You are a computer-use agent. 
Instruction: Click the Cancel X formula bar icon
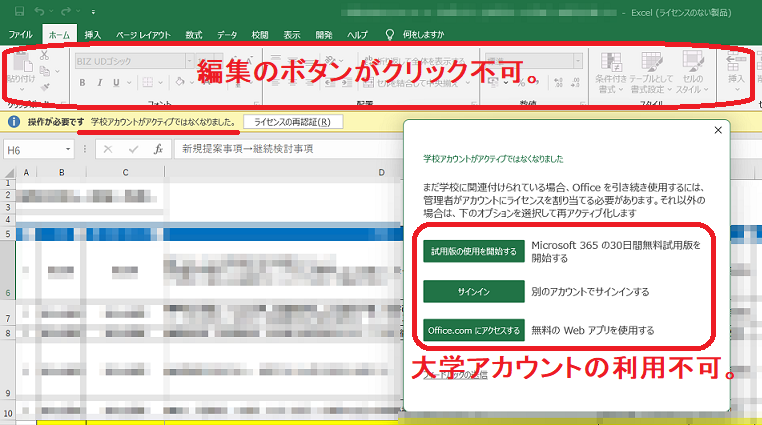click(108, 150)
